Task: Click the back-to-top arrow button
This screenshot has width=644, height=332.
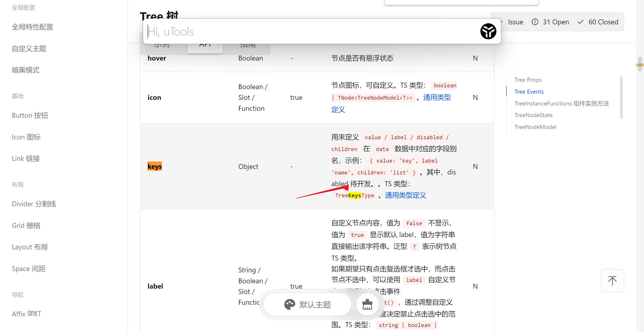Action: pyautogui.click(x=612, y=281)
